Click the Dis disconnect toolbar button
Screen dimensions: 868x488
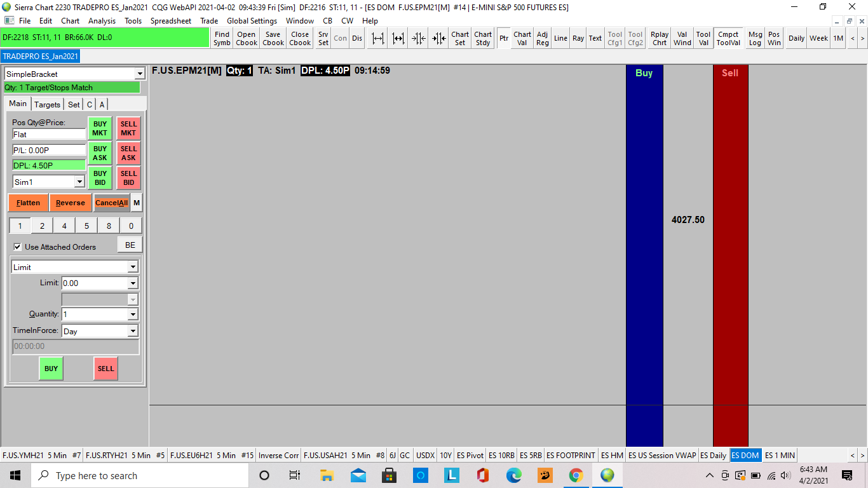357,38
